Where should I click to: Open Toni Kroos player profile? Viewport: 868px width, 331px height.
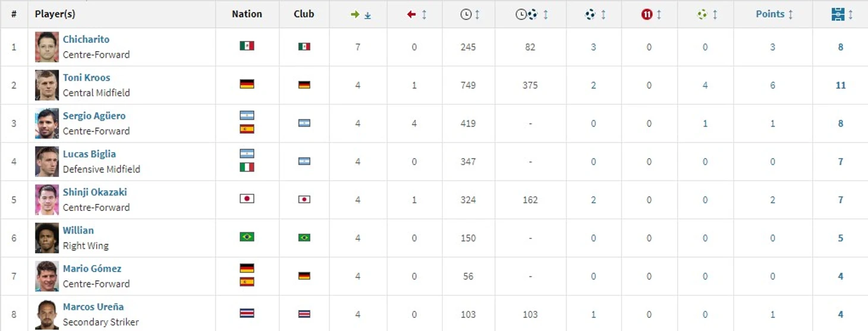[86, 77]
